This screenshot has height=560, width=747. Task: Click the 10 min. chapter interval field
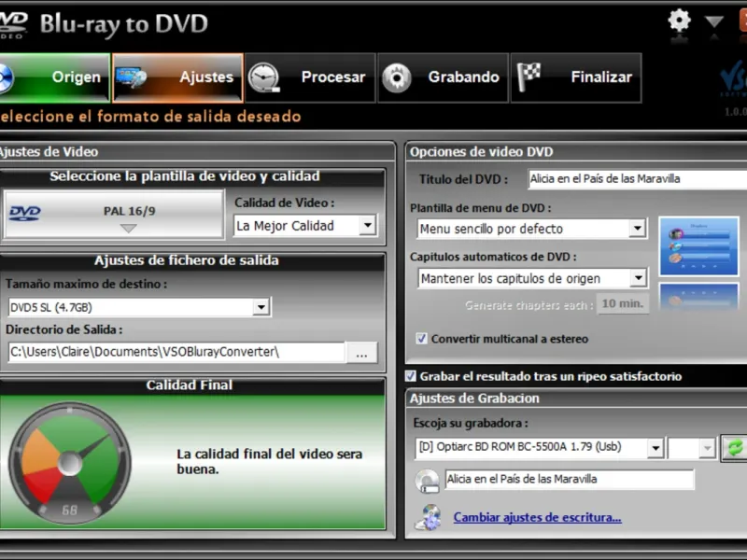[x=622, y=304]
